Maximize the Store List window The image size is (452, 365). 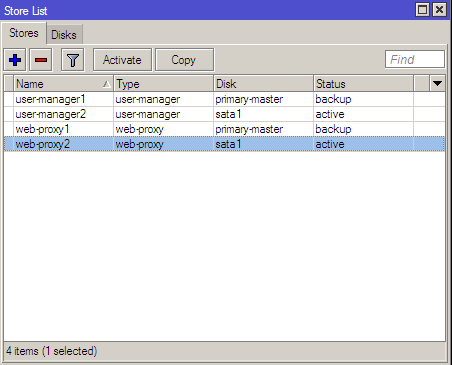pos(422,10)
